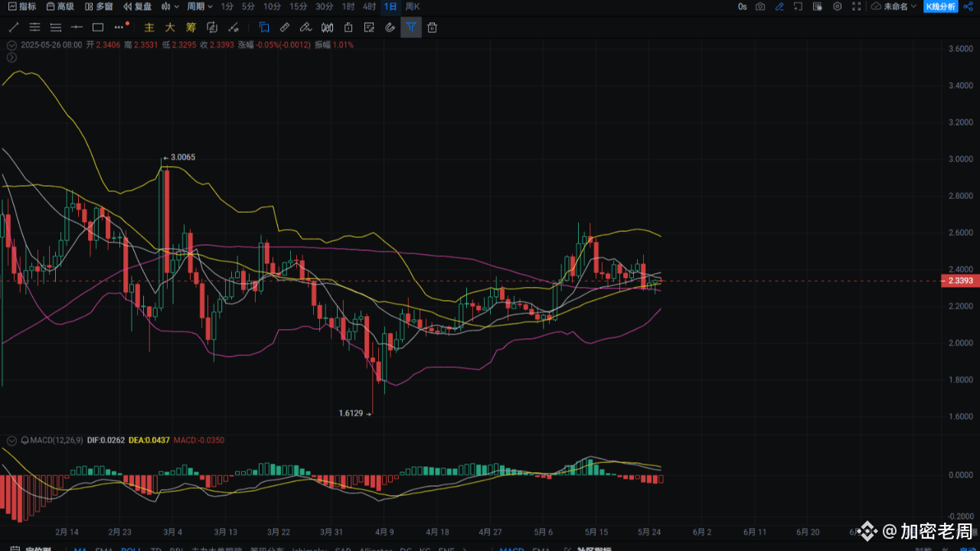Click the MACD(12,26,9) label

[57, 441]
